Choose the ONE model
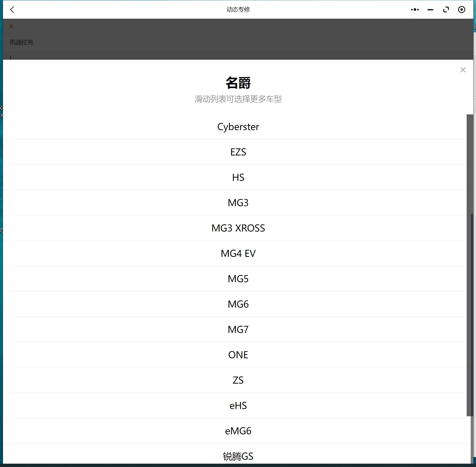The height and width of the screenshot is (467, 476). pos(238,355)
